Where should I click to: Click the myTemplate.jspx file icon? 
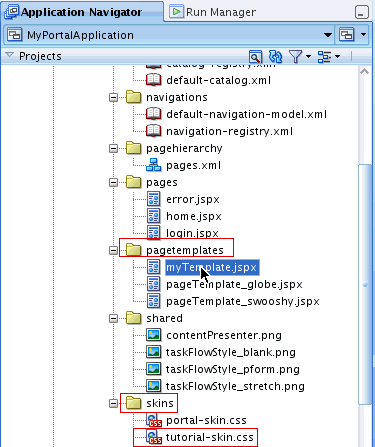pyautogui.click(x=154, y=267)
